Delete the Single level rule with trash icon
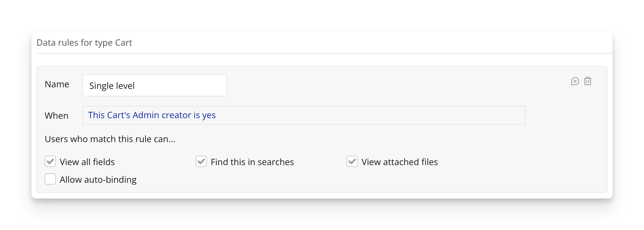The image size is (644, 230). (587, 81)
